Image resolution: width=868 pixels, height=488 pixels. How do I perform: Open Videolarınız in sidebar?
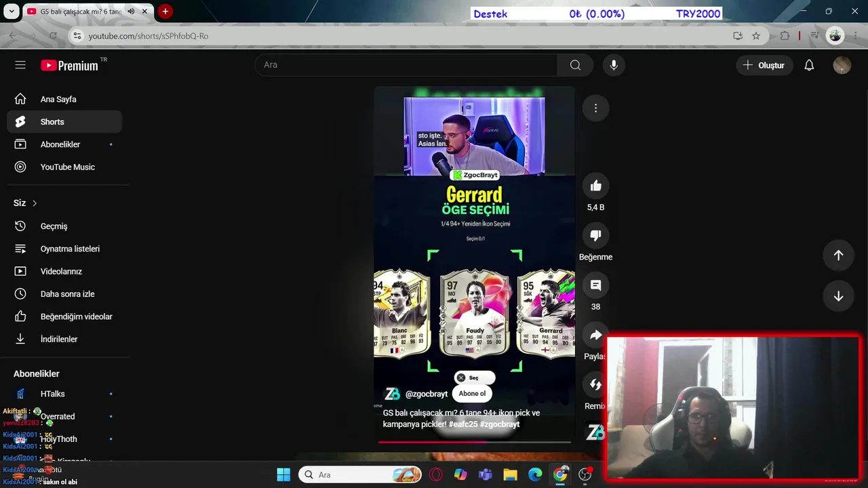pos(64,271)
